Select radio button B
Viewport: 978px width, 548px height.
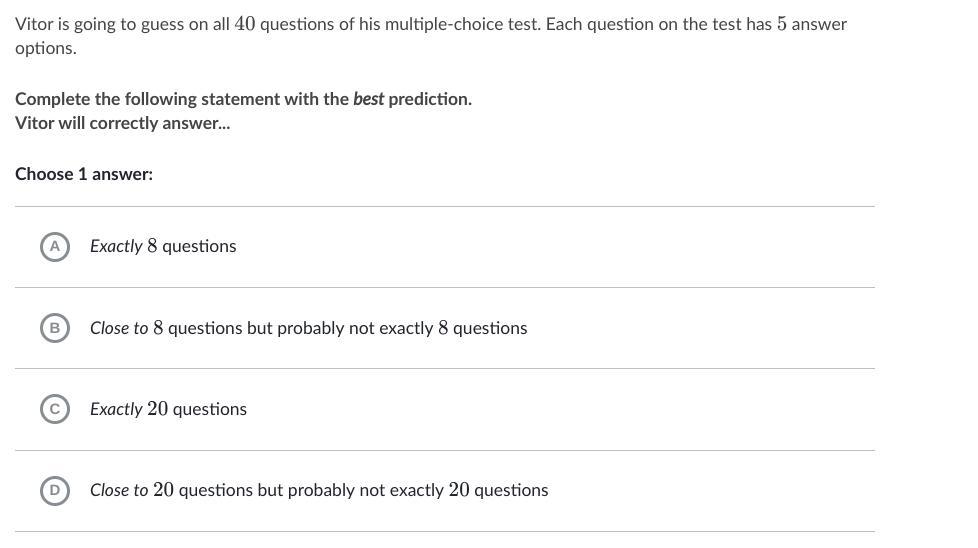click(55, 328)
